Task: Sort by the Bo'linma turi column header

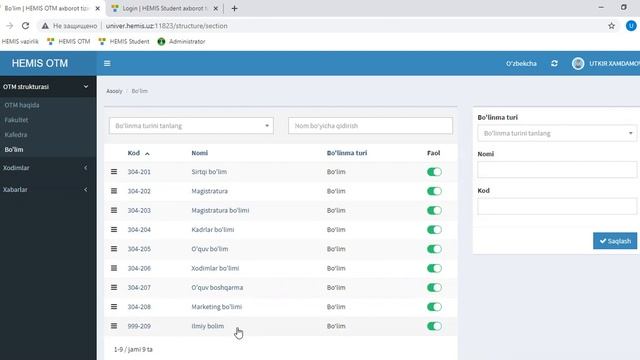Action: [x=347, y=153]
